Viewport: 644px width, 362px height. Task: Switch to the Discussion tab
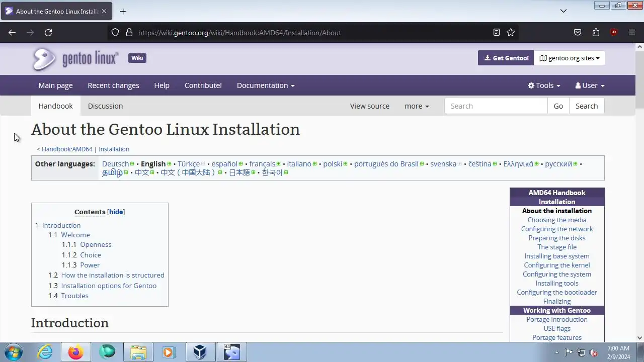click(105, 106)
